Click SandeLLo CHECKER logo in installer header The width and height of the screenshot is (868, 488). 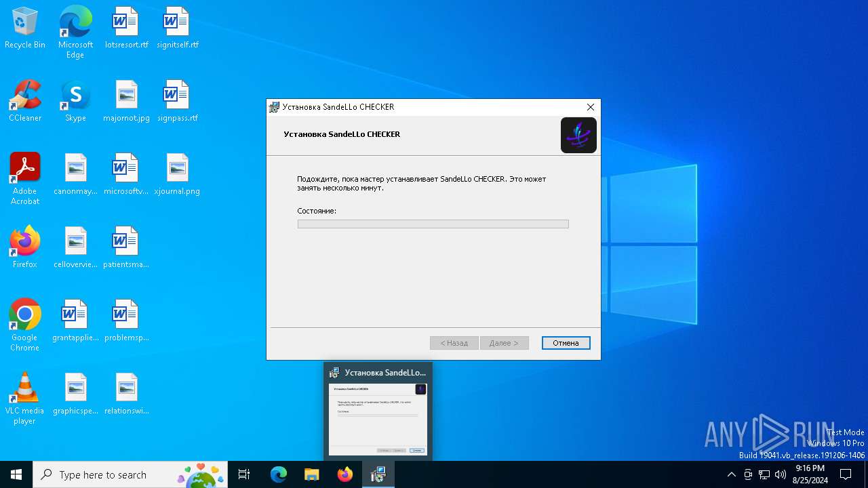click(x=578, y=135)
